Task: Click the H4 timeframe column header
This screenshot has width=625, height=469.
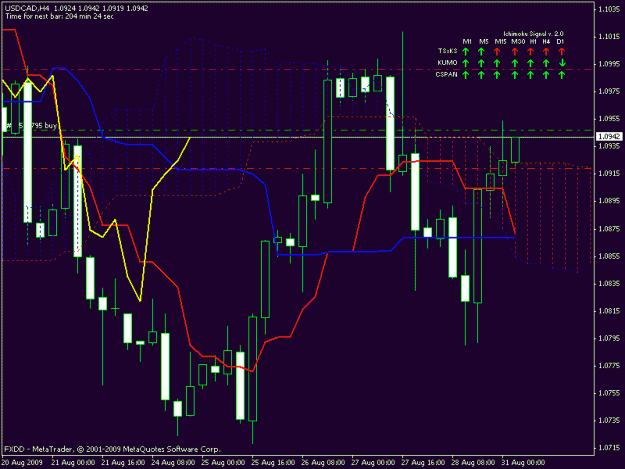Action: 546,41
